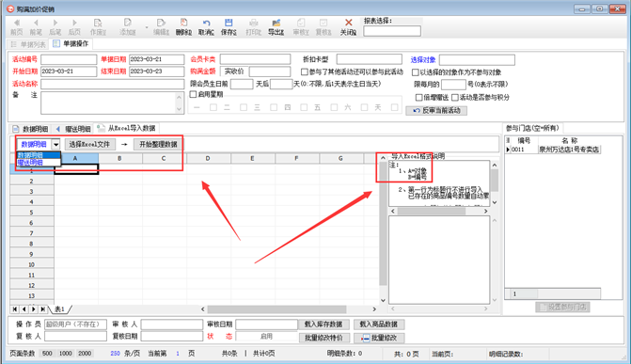Open the 赠送明细 tab
The width and height of the screenshot is (631, 364).
pos(73,129)
